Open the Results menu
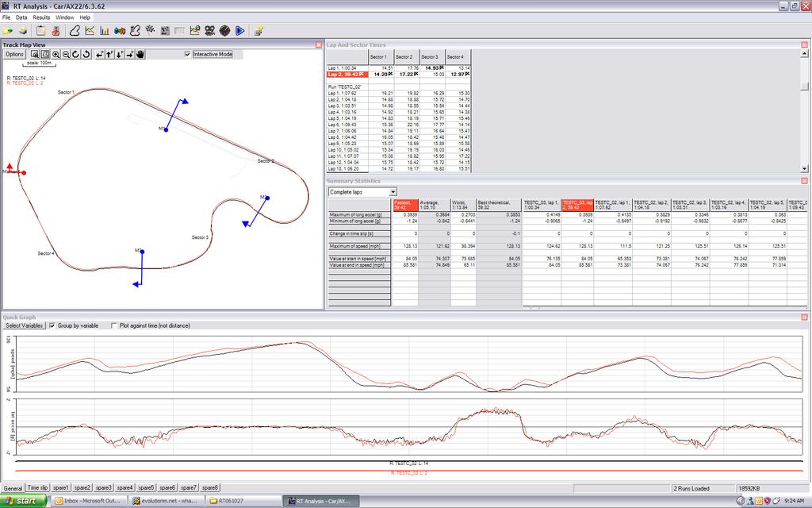The height and width of the screenshot is (508, 812). click(41, 17)
